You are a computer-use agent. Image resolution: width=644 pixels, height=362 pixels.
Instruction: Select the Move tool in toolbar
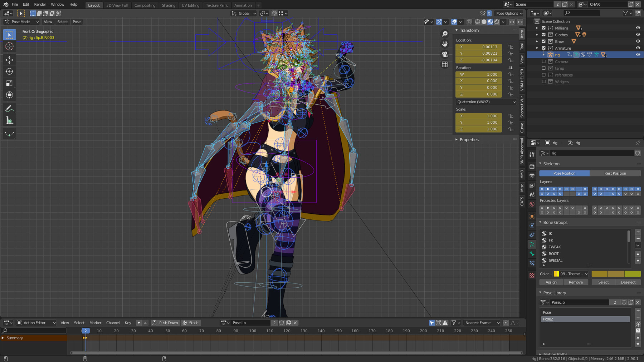pos(9,60)
